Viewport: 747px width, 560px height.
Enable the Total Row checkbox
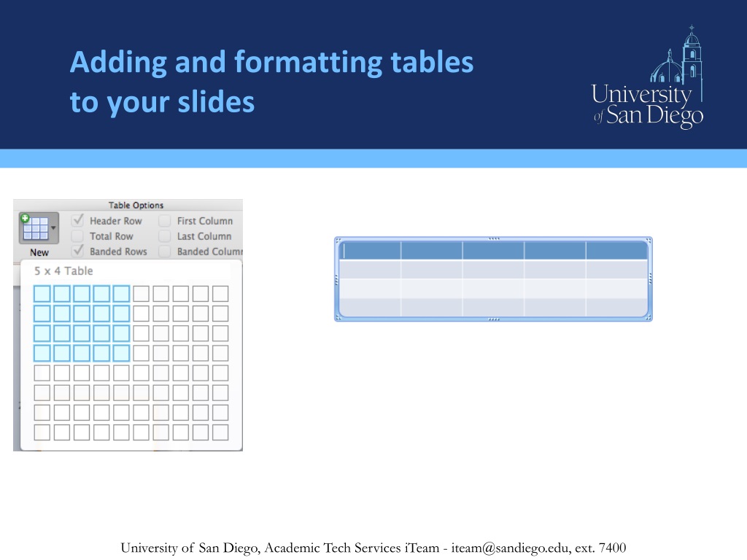(x=77, y=236)
